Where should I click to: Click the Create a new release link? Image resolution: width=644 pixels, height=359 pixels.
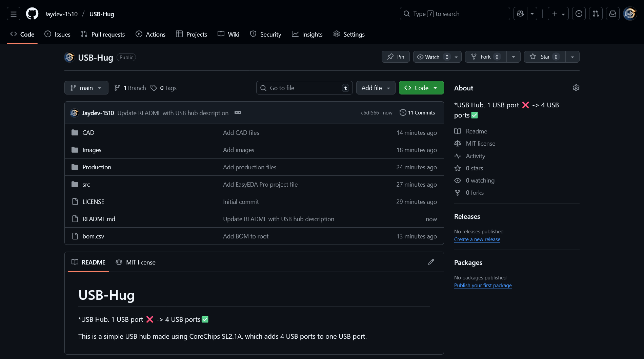(x=477, y=239)
